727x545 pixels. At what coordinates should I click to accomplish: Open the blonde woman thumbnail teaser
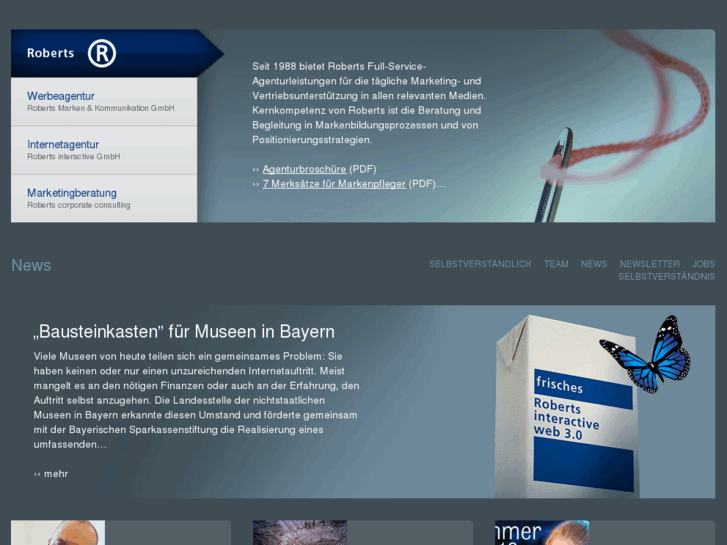(542, 532)
